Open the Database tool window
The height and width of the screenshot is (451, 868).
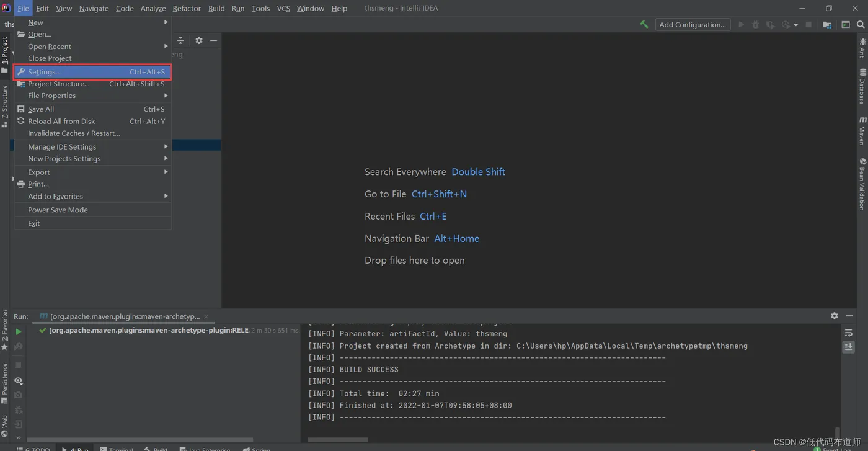point(862,87)
